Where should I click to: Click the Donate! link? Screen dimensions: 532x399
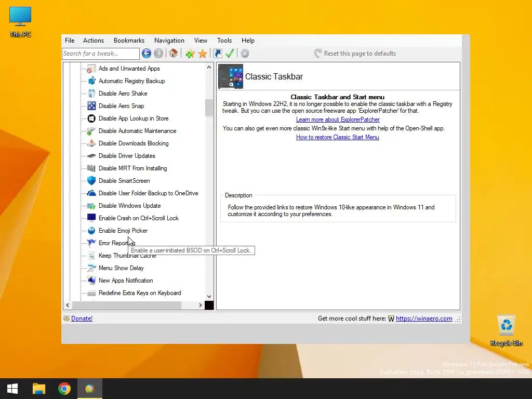[x=82, y=318]
